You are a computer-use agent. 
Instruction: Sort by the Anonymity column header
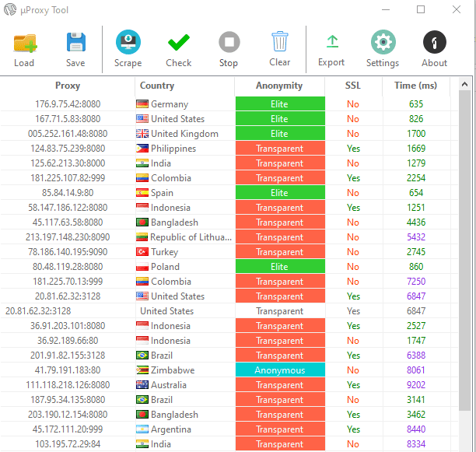(x=279, y=86)
